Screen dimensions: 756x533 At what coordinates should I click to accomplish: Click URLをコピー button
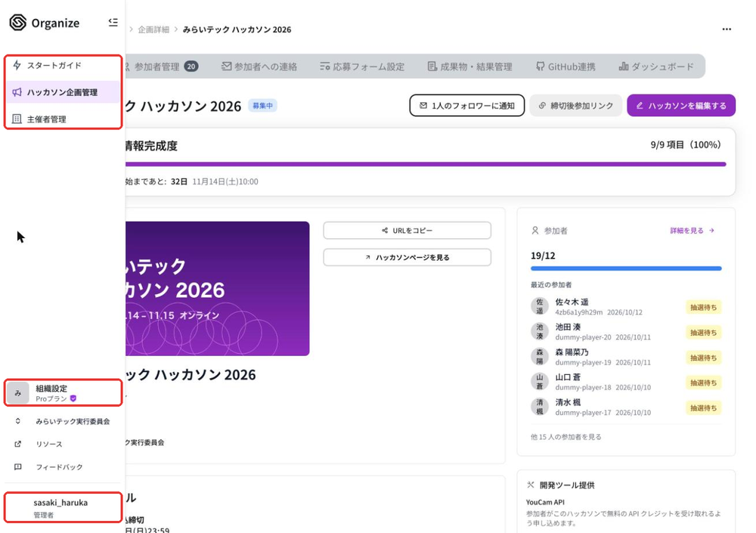[x=407, y=231]
